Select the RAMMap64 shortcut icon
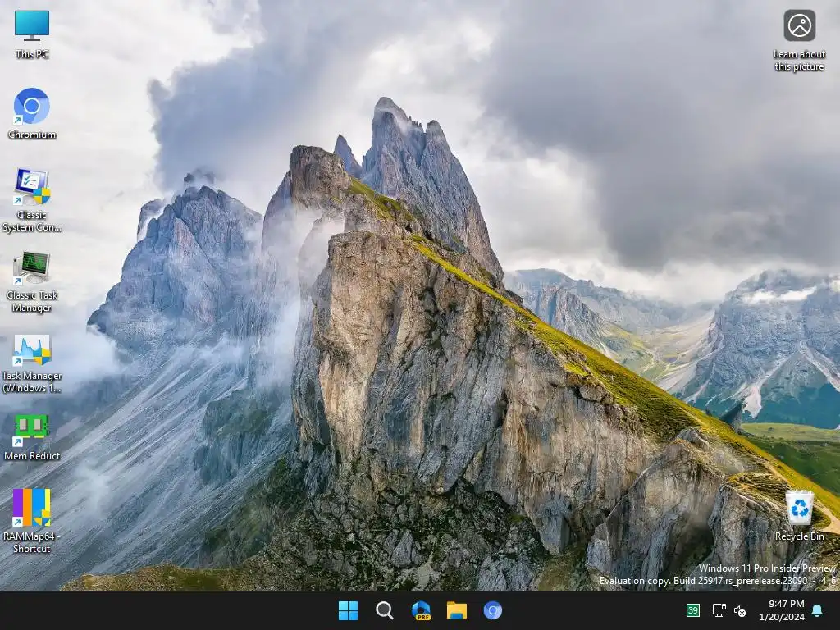840x630 pixels. 32,521
